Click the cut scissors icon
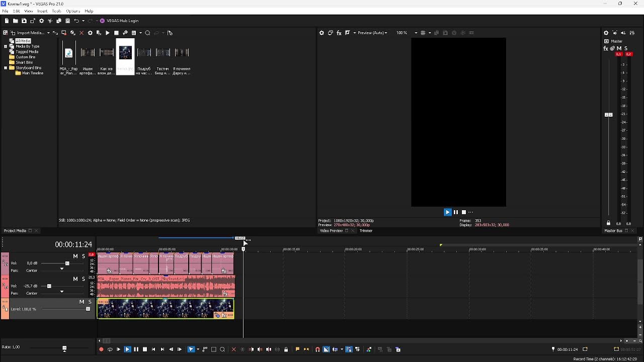The width and height of the screenshot is (644, 362). pyautogui.click(x=50, y=21)
